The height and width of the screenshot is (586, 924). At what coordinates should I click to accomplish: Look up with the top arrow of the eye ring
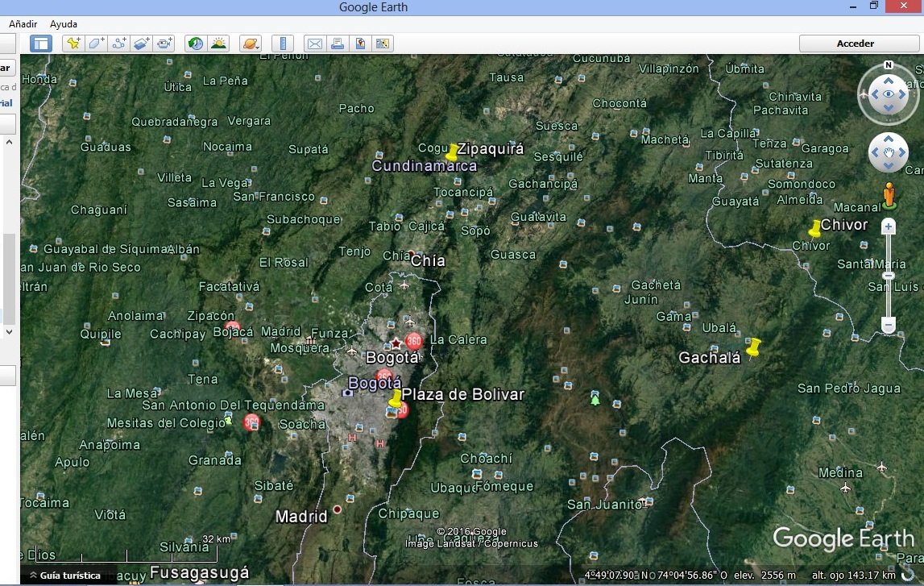click(888, 81)
